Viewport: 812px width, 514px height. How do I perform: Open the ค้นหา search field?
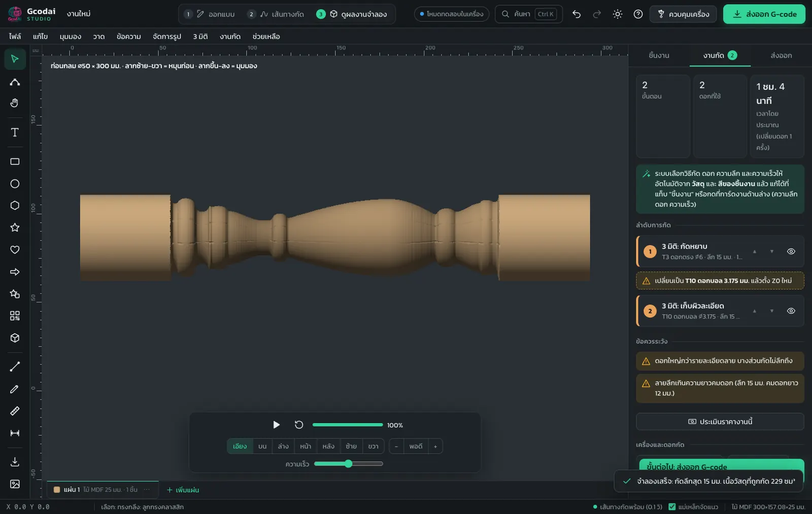pos(528,14)
